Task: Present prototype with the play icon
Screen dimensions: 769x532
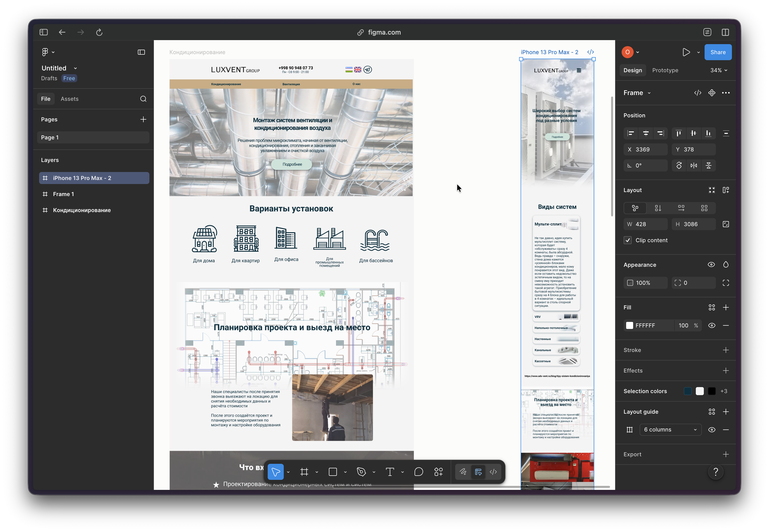Action: point(686,52)
